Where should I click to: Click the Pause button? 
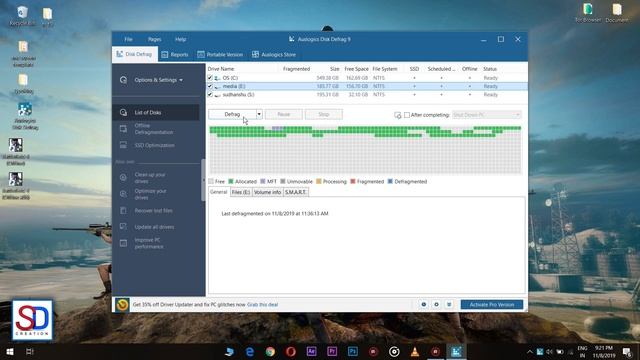pyautogui.click(x=284, y=114)
